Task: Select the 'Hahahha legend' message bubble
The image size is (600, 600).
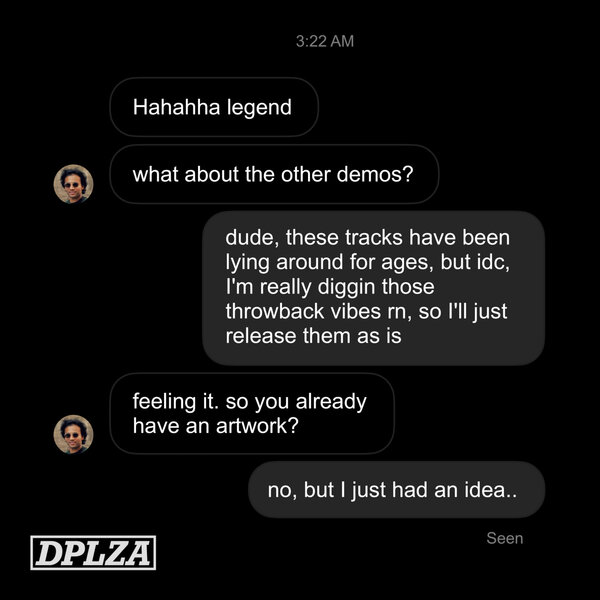Action: coord(214,107)
